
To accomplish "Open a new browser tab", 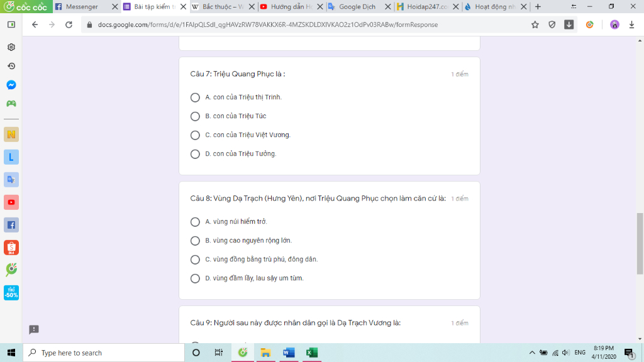I will 538,6.
